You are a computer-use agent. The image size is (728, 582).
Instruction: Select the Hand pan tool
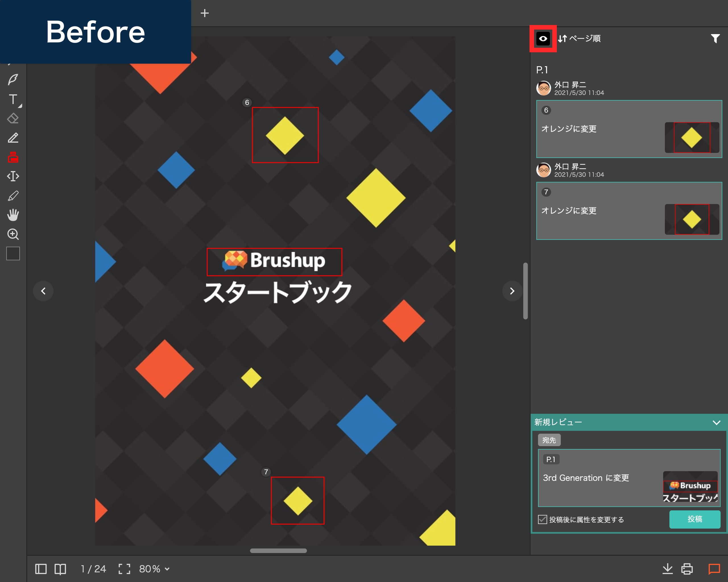(13, 215)
